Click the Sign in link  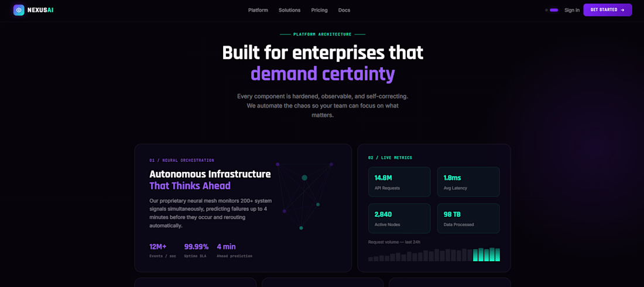click(572, 10)
